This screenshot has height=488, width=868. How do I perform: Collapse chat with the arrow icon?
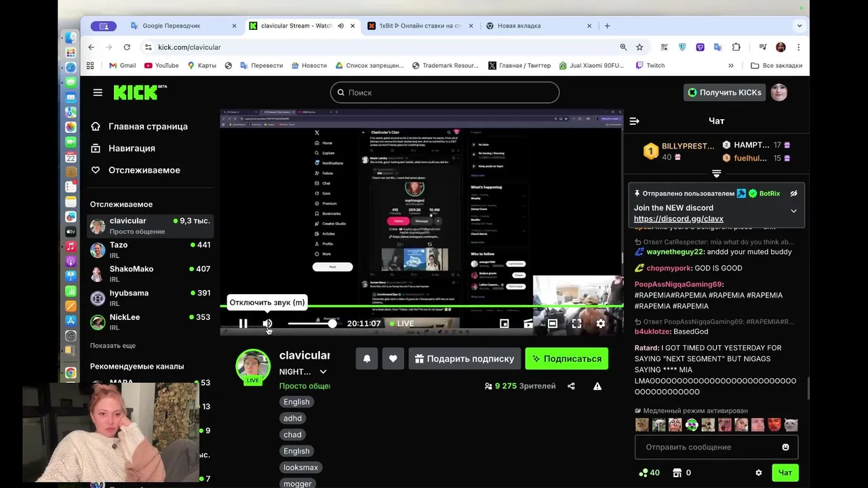[x=634, y=121]
